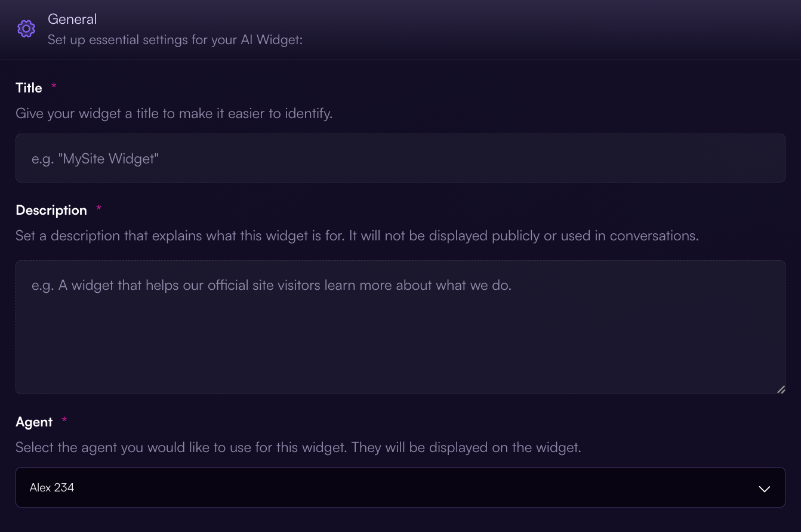The image size is (801, 532).
Task: Click the Agent field label
Action: (x=34, y=422)
